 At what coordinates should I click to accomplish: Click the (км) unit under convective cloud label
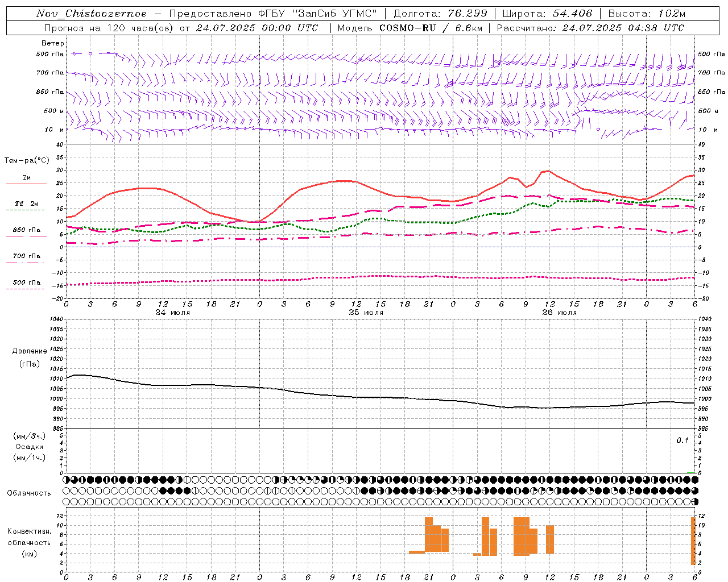30,554
